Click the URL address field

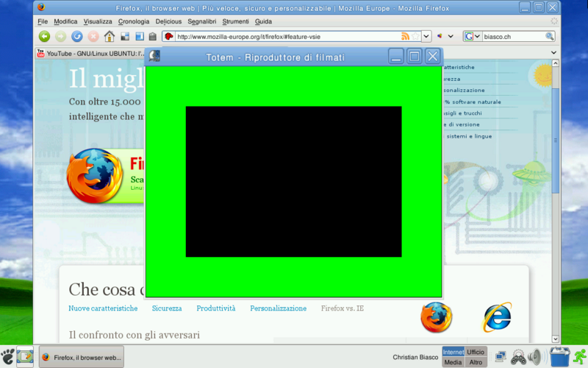[287, 36]
